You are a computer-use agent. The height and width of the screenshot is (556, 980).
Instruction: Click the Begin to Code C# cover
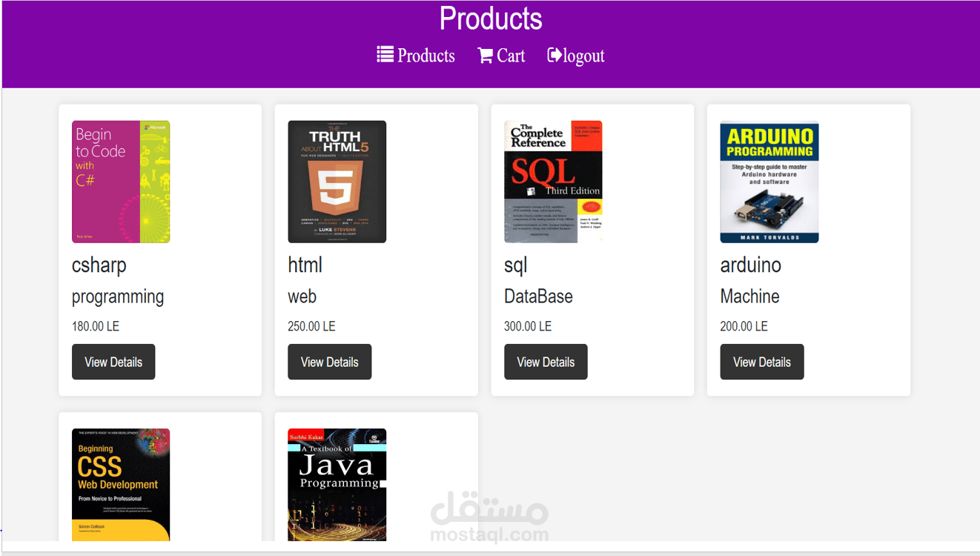[x=121, y=182]
